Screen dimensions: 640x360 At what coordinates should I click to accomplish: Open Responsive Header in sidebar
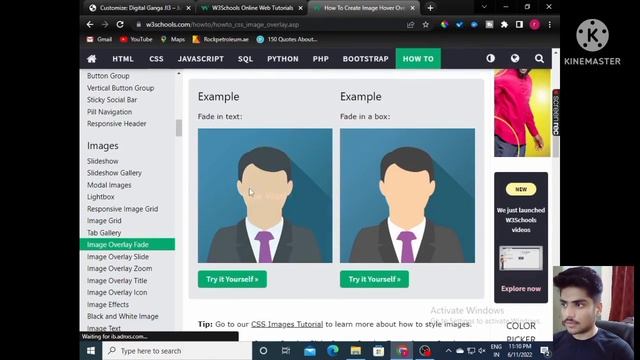(117, 124)
